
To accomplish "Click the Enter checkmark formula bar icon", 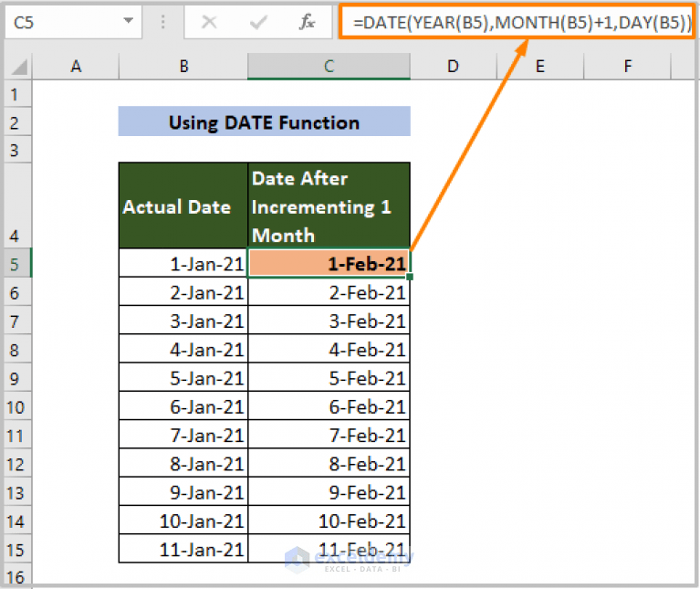I will click(x=258, y=21).
